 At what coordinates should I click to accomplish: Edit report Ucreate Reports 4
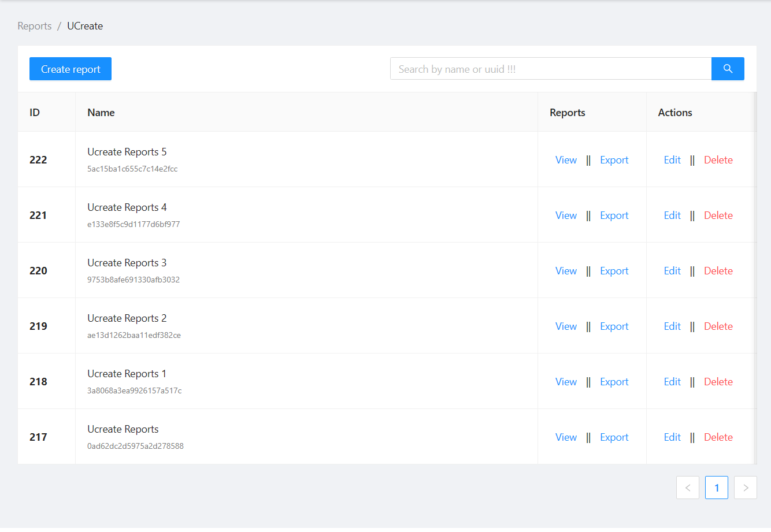pos(672,215)
